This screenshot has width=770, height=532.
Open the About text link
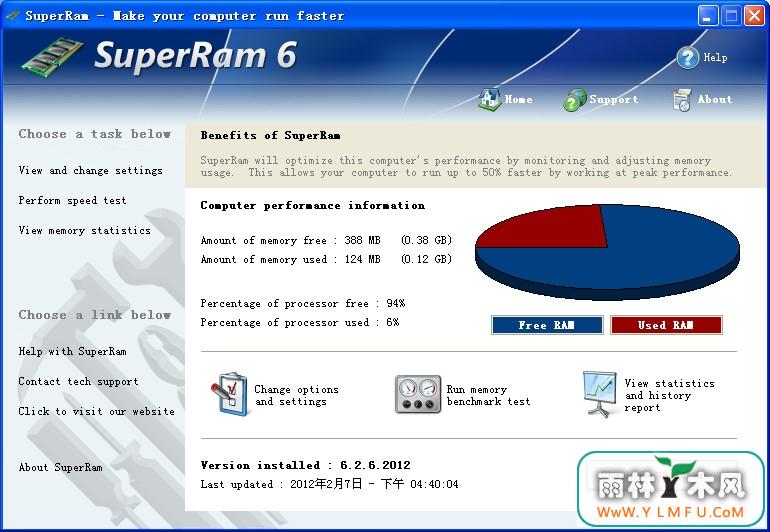coord(715,99)
